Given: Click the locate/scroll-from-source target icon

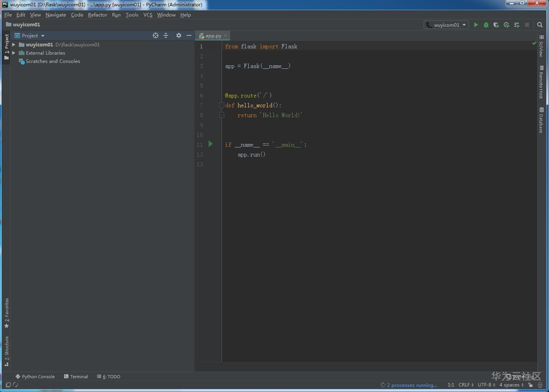Looking at the screenshot, I should click(156, 35).
